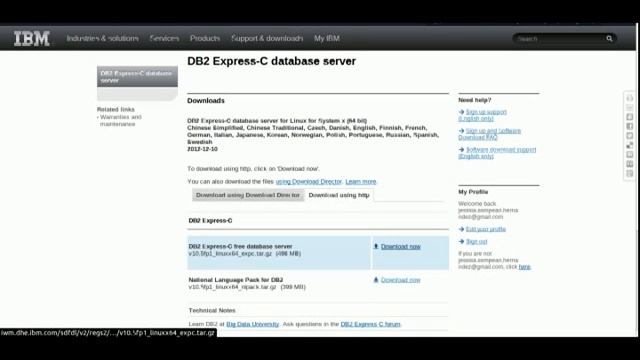The image size is (640, 360).
Task: Open Software download support link
Action: 497,153
